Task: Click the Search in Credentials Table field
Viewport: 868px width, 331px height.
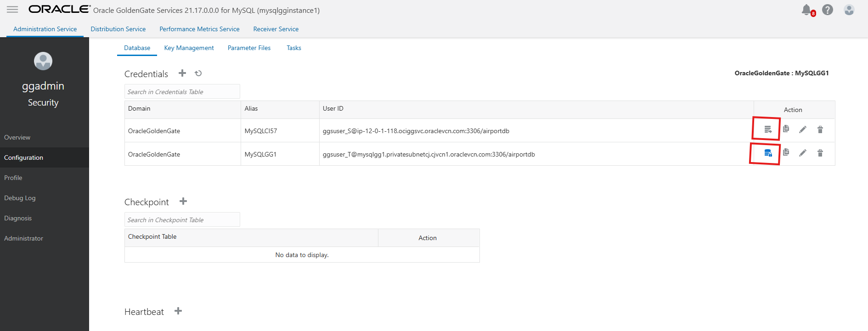Action: click(182, 91)
